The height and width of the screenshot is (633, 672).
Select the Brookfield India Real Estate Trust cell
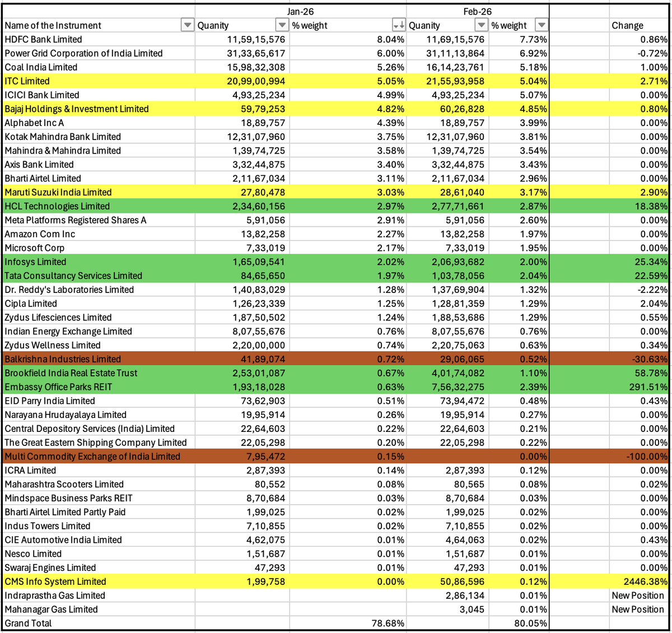coord(99,373)
